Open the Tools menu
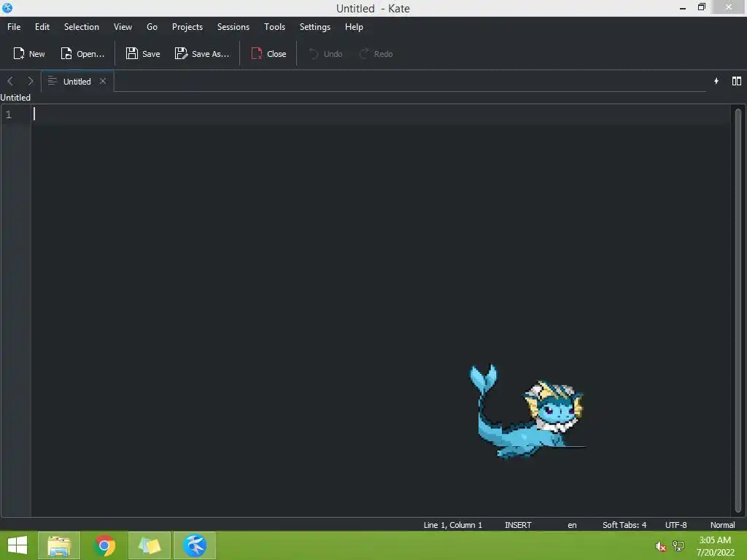This screenshot has width=747, height=560. [274, 27]
